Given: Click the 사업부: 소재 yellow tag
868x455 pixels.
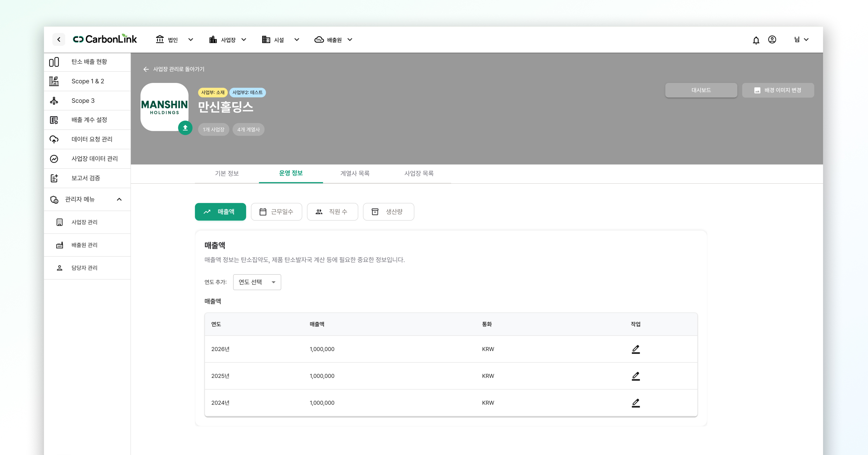Looking at the screenshot, I should coord(213,92).
